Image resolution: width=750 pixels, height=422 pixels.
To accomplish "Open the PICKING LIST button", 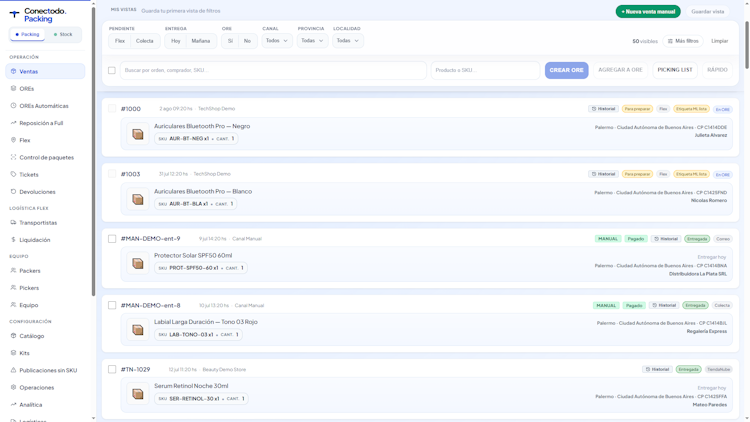I will click(675, 70).
